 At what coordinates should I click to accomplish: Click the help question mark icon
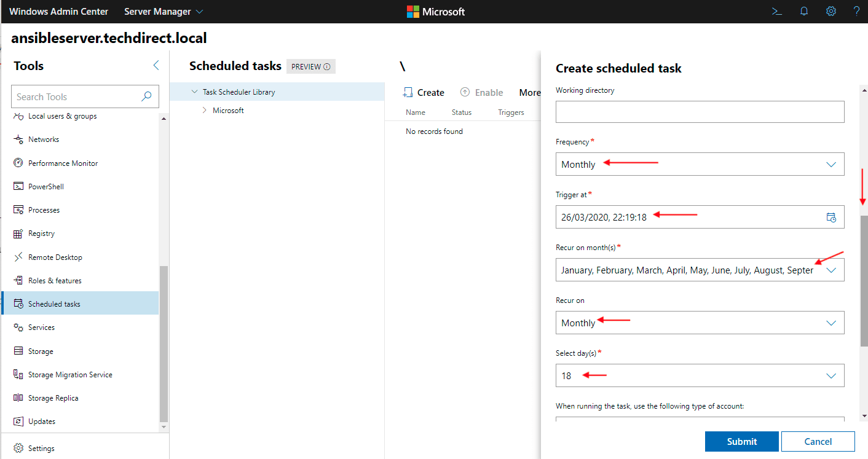pos(856,11)
